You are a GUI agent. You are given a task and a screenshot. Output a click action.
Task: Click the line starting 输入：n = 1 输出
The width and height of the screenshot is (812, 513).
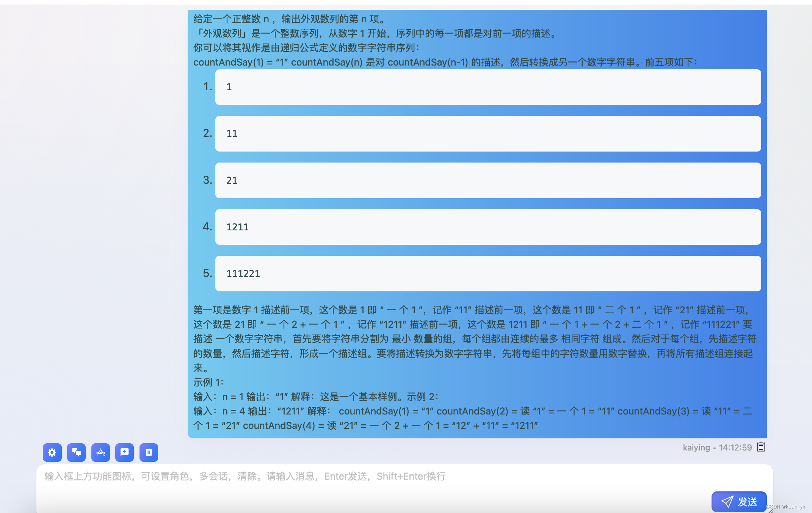(x=316, y=397)
